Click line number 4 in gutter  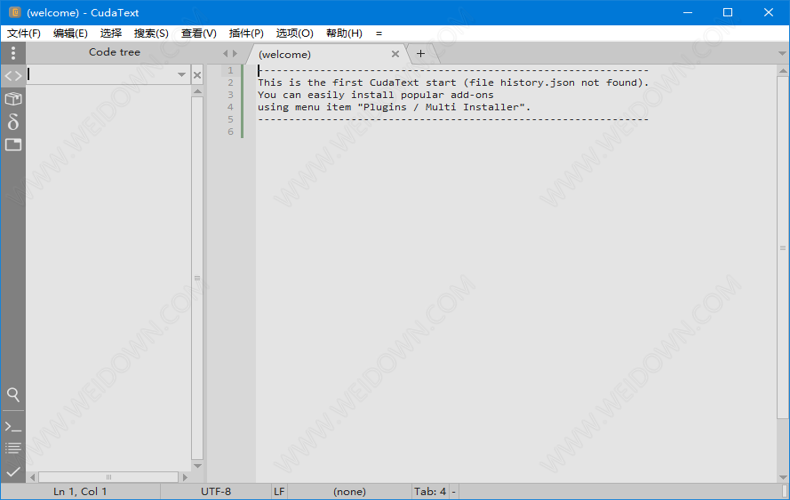point(230,107)
